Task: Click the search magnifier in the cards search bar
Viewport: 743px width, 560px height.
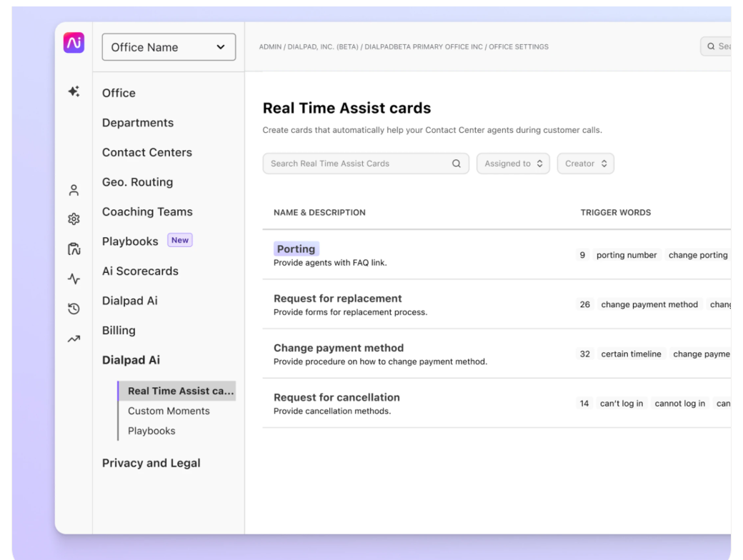Action: pos(455,164)
